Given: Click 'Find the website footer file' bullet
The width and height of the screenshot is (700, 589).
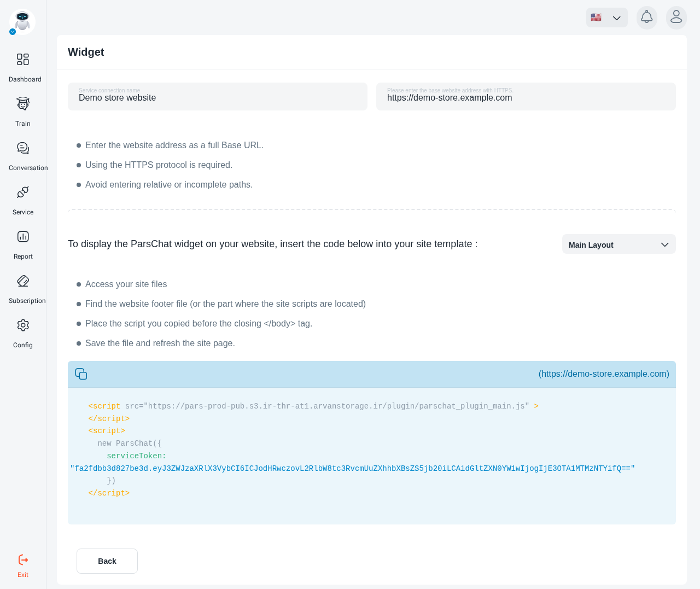Looking at the screenshot, I should [x=225, y=304].
